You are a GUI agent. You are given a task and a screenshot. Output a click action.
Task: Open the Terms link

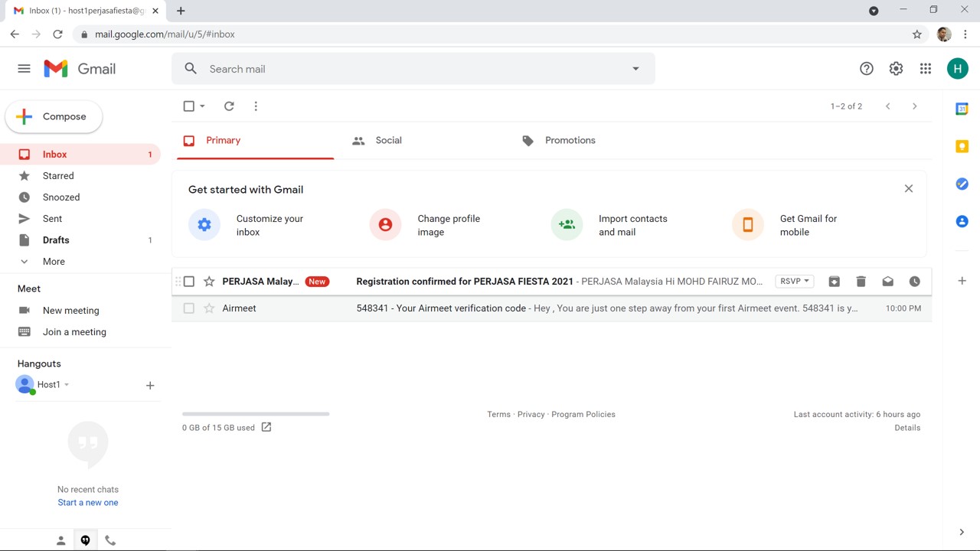(x=498, y=414)
